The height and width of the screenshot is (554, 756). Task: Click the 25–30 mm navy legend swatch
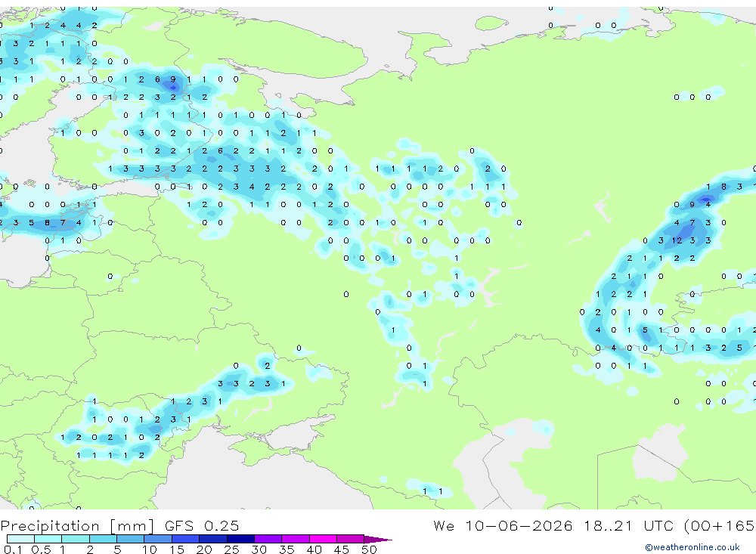tap(240, 539)
